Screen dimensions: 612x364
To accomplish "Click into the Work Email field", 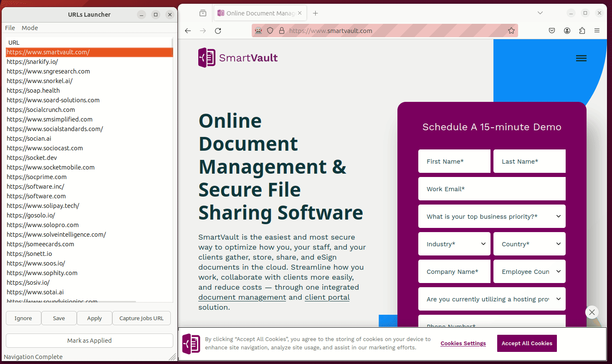I will [x=492, y=189].
